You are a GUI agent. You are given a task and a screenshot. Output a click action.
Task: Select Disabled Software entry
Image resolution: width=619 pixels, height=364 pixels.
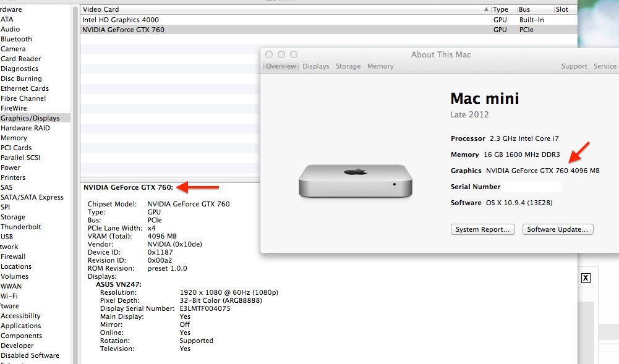point(30,355)
